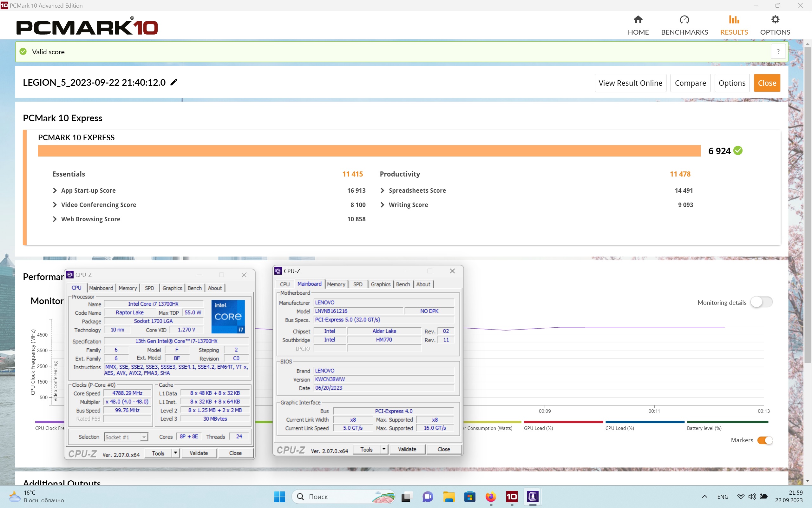
Task: Click Validate in right CPU-Z window
Action: [407, 449]
